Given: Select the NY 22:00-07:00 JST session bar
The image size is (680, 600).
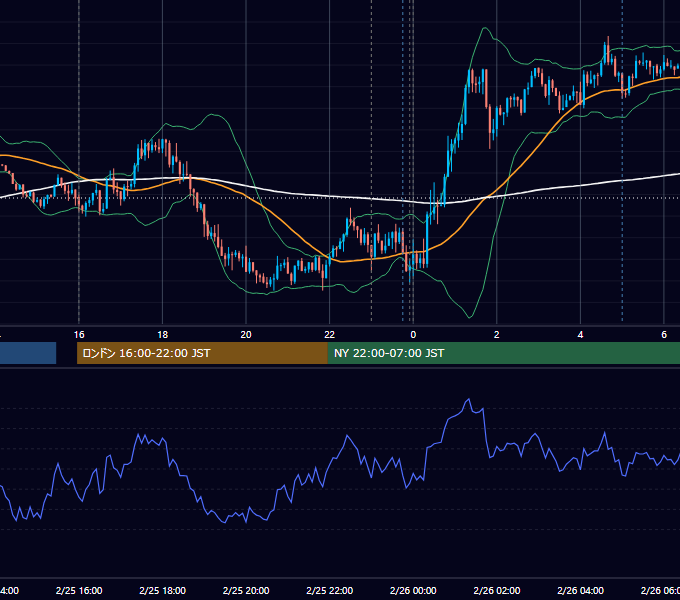Looking at the screenshot, I should pyautogui.click(x=503, y=353).
